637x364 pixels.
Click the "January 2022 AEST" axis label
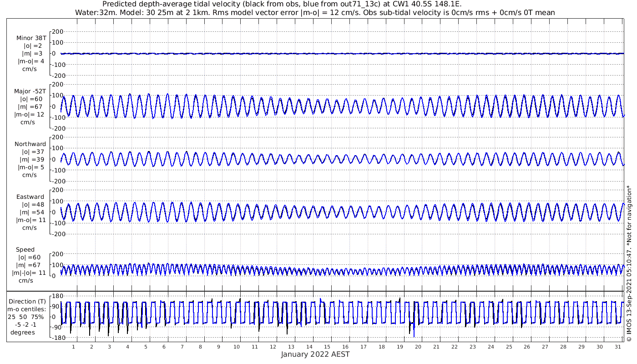tap(315, 354)
